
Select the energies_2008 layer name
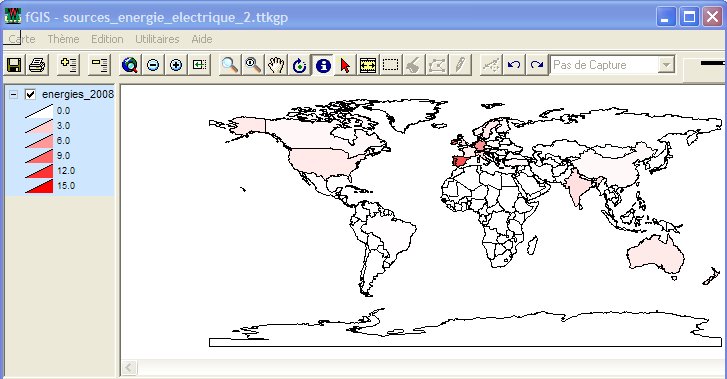[78, 94]
